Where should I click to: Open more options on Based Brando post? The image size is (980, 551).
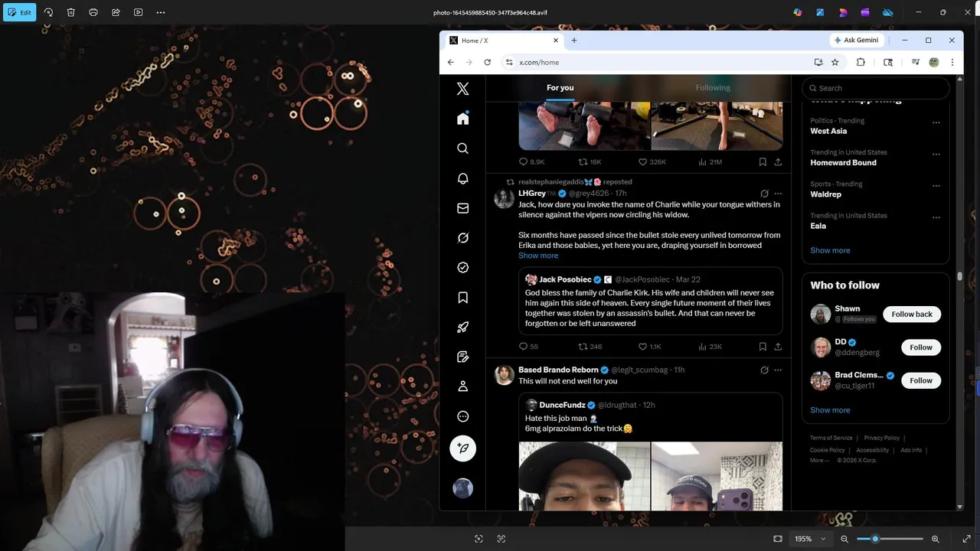(x=778, y=370)
